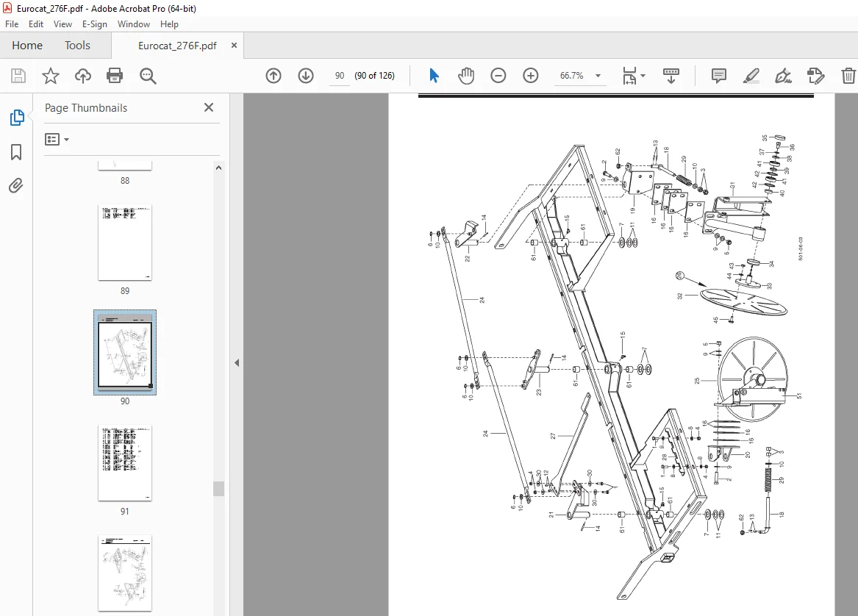Close the Eurocat_276F.pdf tab

235,46
